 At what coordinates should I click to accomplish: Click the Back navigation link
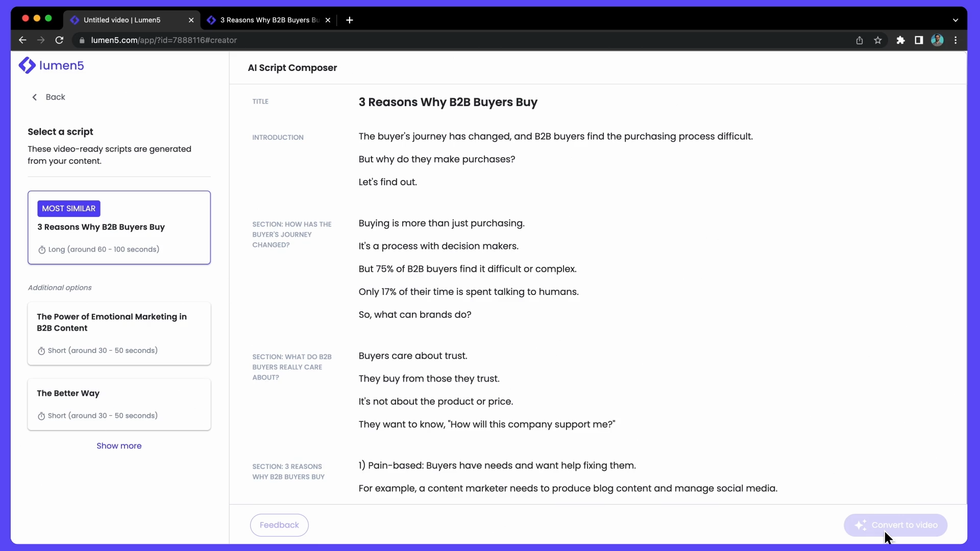[x=49, y=96]
